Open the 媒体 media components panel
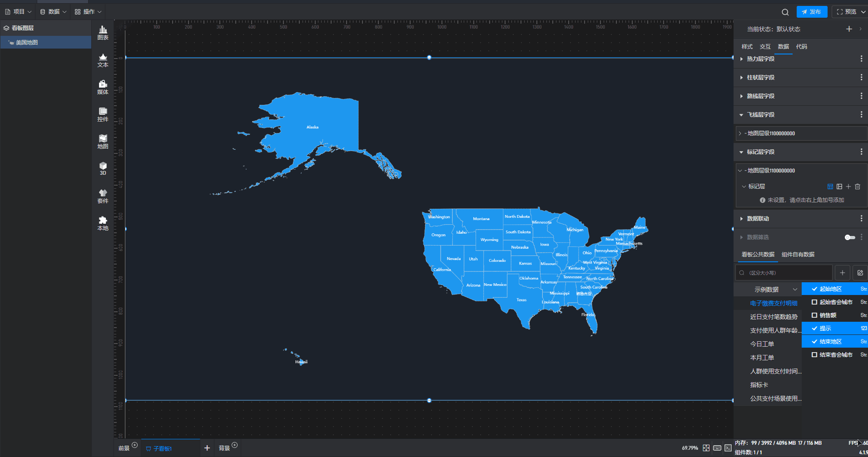This screenshot has height=457, width=868. pyautogui.click(x=103, y=87)
